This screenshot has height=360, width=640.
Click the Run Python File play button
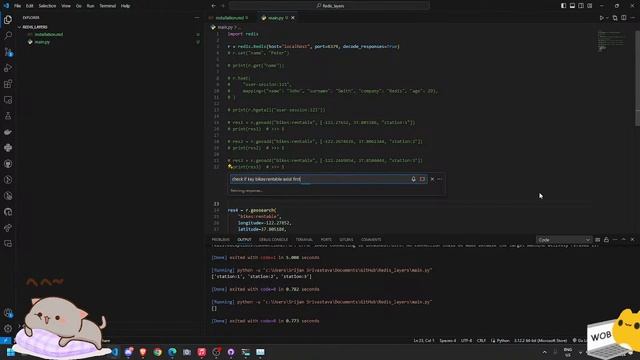pos(601,18)
